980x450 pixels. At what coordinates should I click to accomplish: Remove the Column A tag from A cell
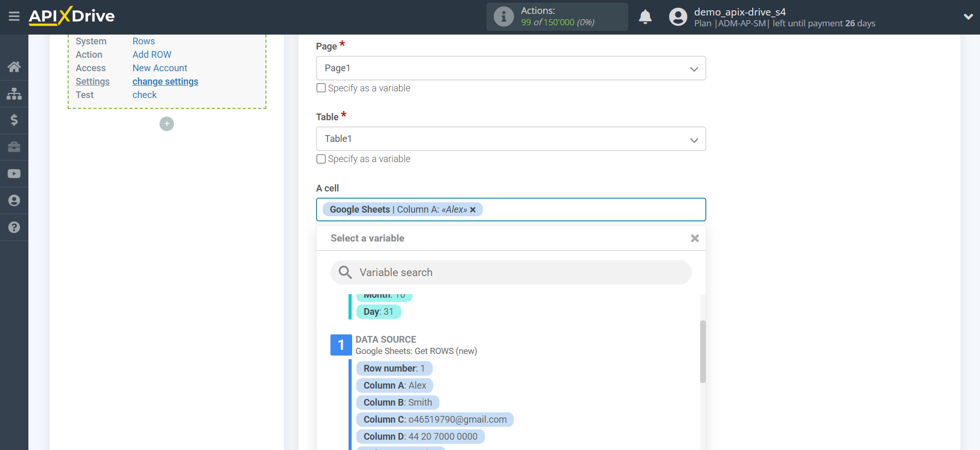tap(472, 210)
